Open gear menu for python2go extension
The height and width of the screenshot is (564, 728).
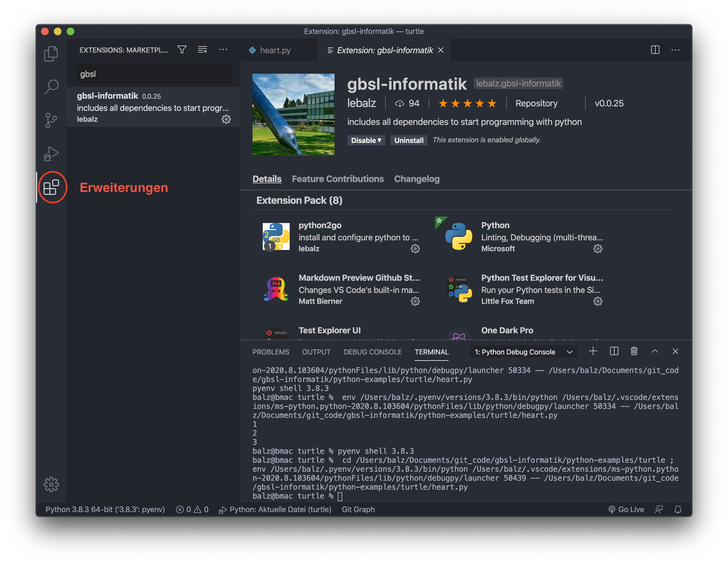point(415,249)
